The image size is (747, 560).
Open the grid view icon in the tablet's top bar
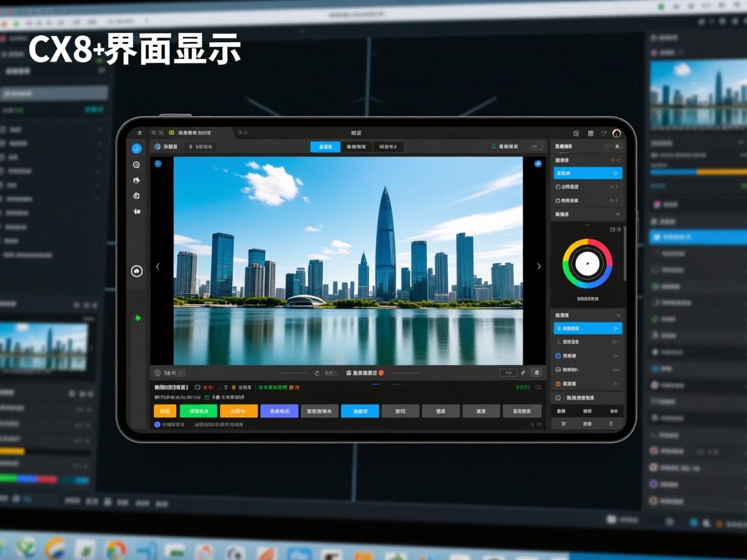pos(591,133)
